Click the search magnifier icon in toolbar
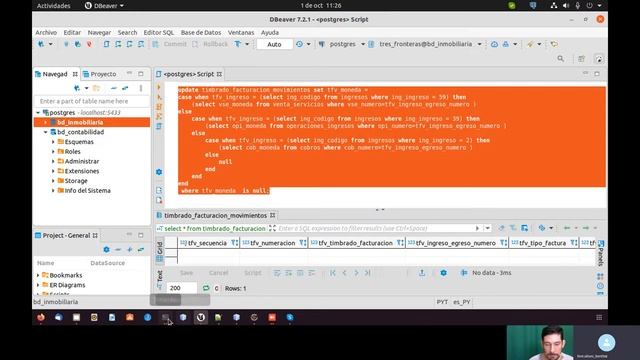 (560, 59)
